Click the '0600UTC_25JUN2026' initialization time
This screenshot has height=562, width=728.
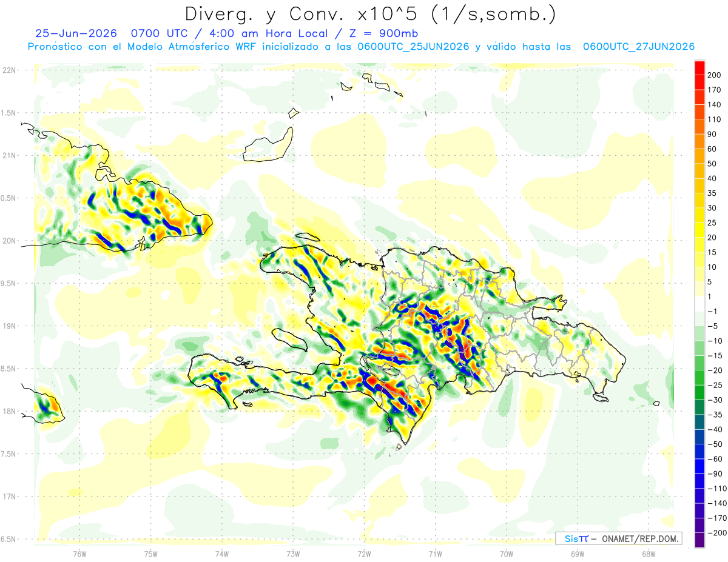(413, 47)
